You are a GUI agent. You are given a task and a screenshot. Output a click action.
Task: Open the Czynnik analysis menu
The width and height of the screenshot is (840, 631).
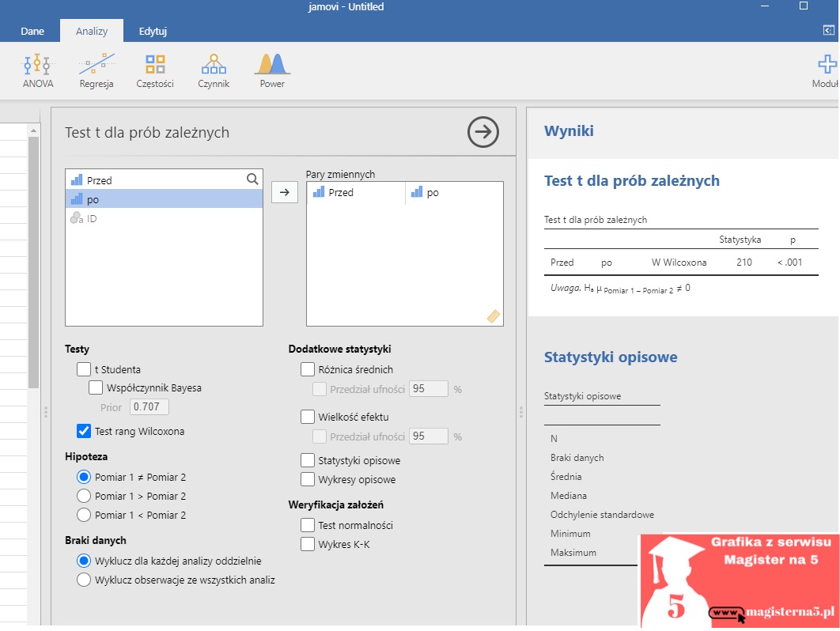pos(214,70)
